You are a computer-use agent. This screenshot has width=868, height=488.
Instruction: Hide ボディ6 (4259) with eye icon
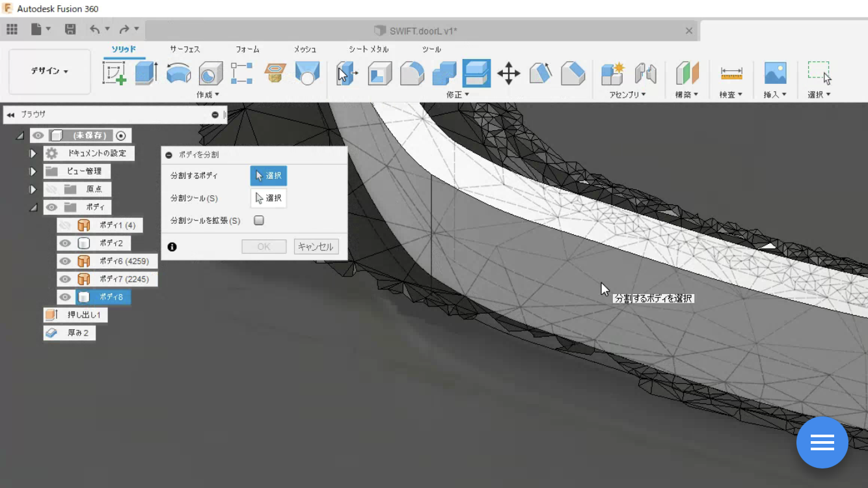point(65,261)
